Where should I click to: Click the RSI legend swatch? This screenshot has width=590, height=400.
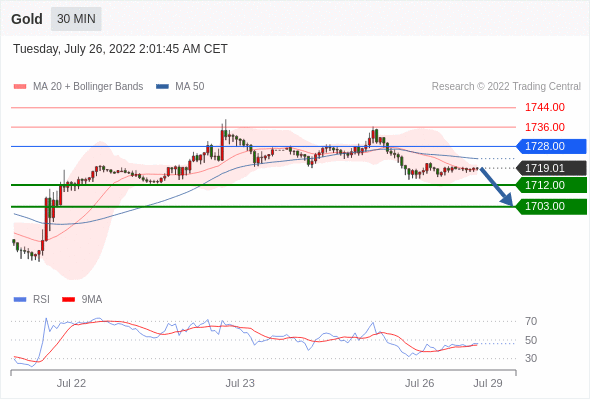20,300
